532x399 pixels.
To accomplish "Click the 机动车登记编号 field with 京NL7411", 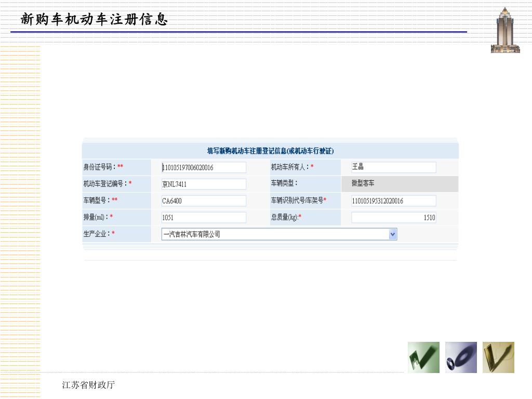I will coord(204,184).
